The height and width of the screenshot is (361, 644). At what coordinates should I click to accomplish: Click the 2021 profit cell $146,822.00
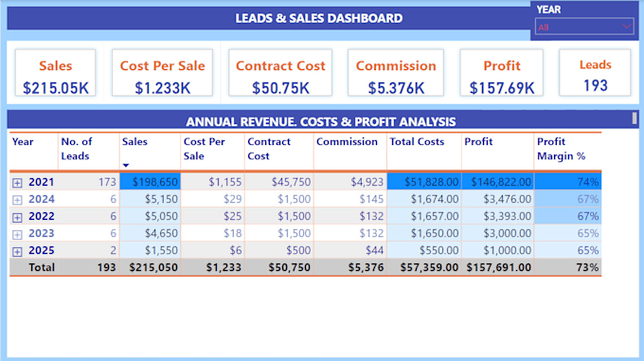tap(498, 182)
